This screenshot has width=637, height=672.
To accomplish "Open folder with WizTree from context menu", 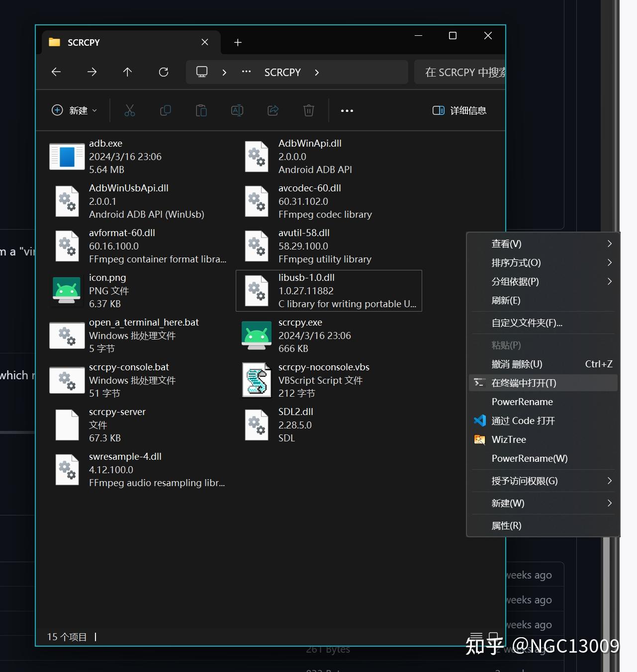I will (509, 439).
